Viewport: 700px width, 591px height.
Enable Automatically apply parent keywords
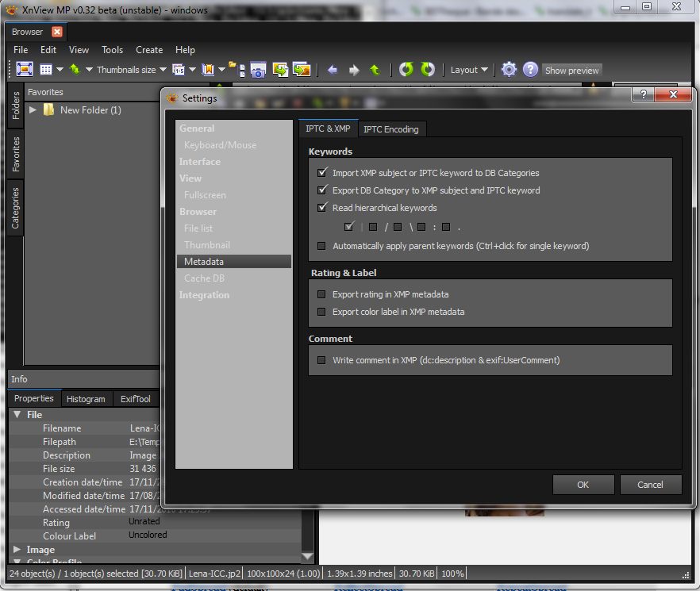[321, 246]
